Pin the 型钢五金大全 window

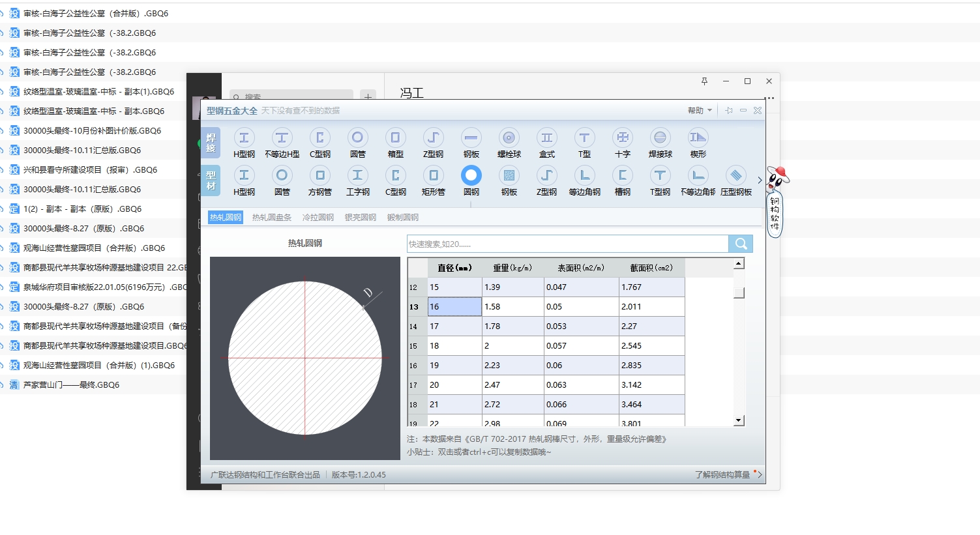tap(729, 111)
